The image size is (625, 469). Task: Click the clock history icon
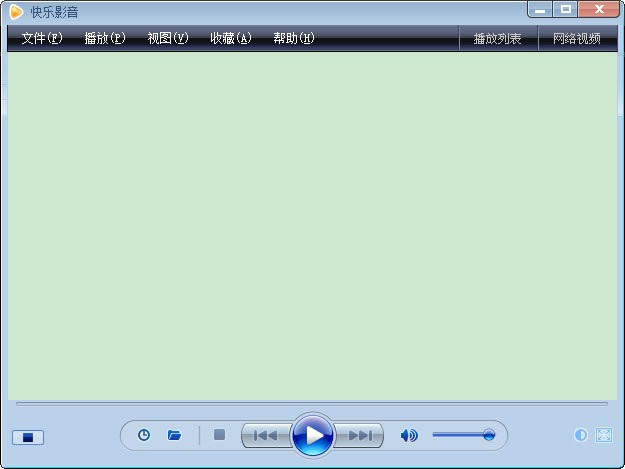144,435
